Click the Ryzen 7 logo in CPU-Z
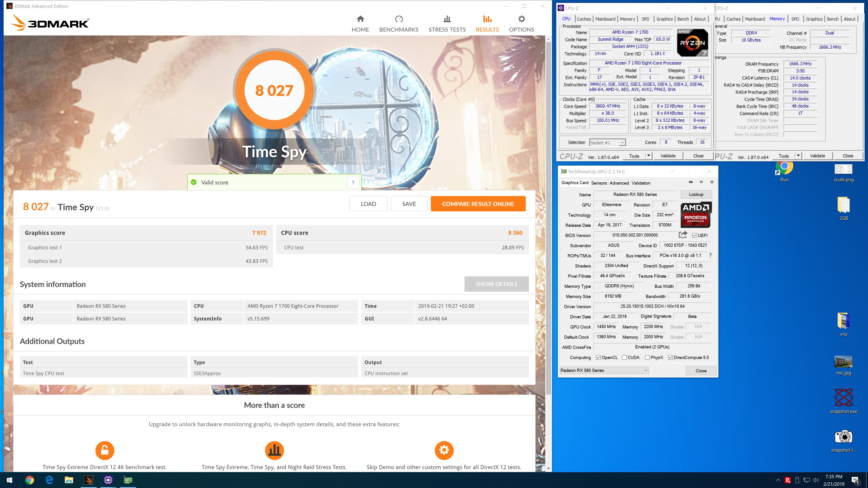Viewport: 868px width, 488px height. click(x=692, y=42)
